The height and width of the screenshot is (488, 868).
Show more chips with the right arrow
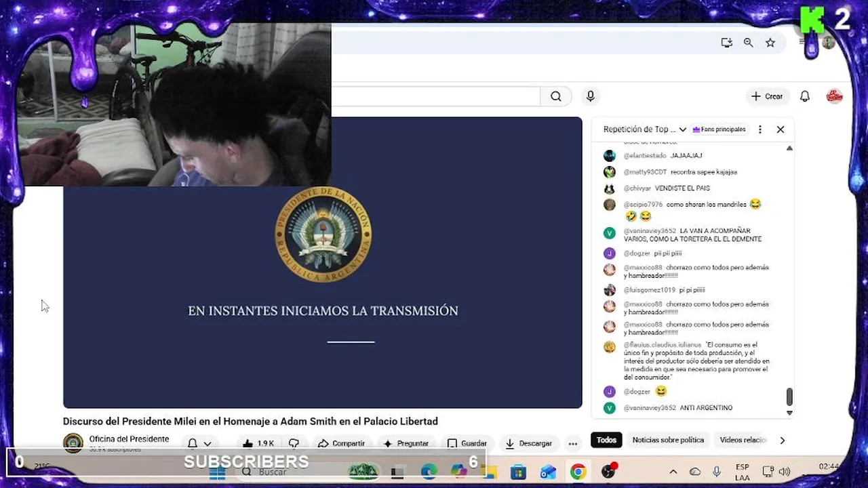[782, 440]
